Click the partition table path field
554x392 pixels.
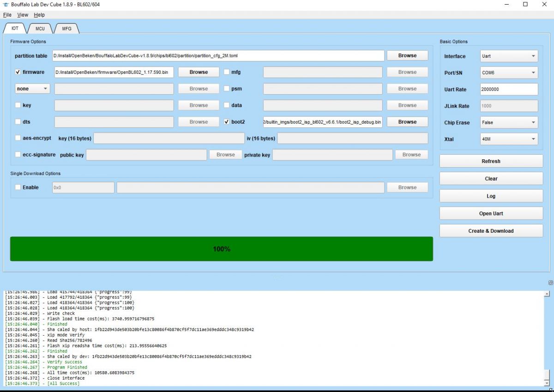click(218, 55)
